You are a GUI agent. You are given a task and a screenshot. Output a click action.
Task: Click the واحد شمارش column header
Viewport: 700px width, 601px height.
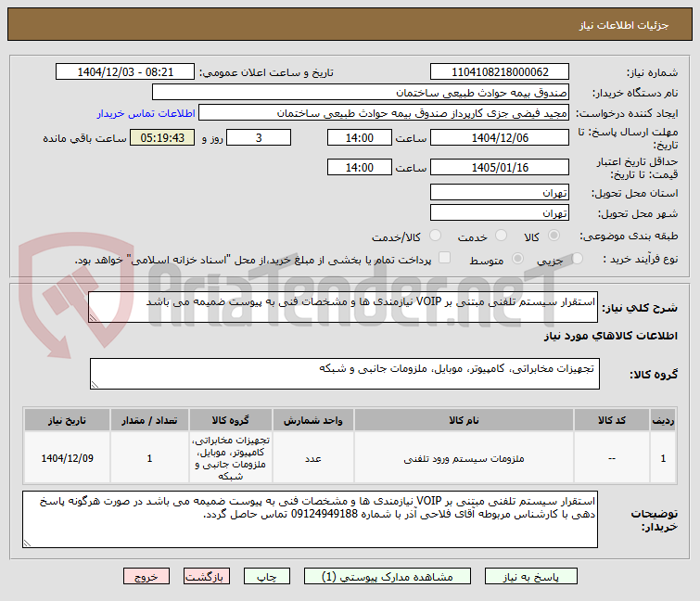pyautogui.click(x=313, y=420)
